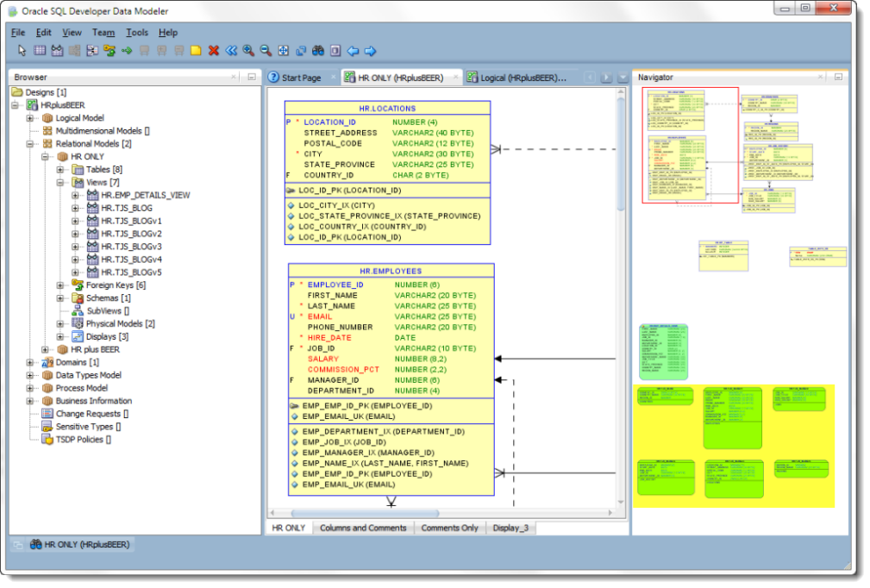Click the green view thumbnail in Navigator

[x=664, y=352]
